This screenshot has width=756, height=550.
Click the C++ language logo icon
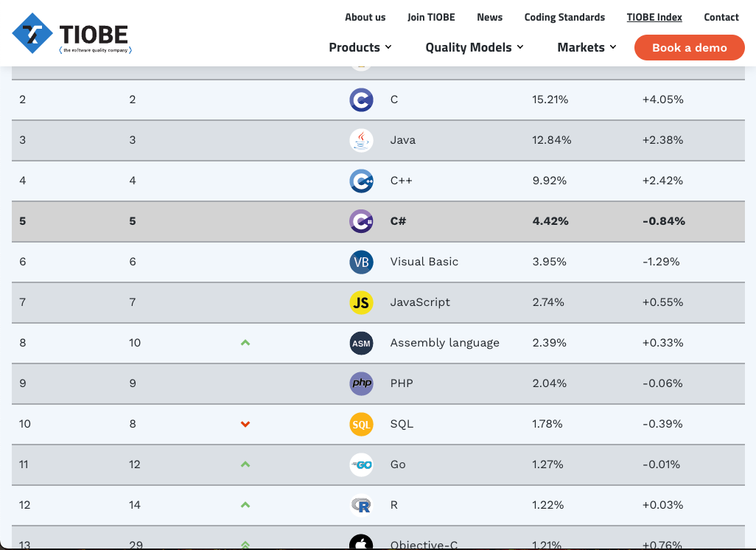(x=361, y=181)
